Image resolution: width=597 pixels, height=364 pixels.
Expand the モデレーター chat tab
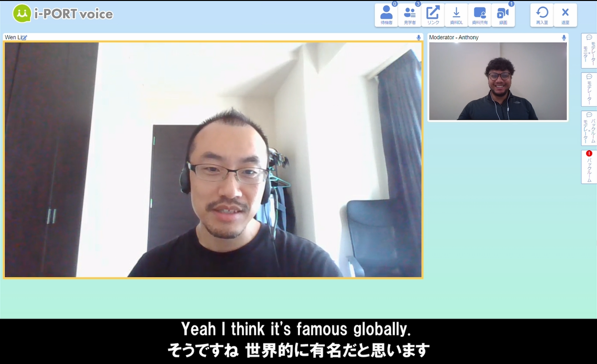588,89
